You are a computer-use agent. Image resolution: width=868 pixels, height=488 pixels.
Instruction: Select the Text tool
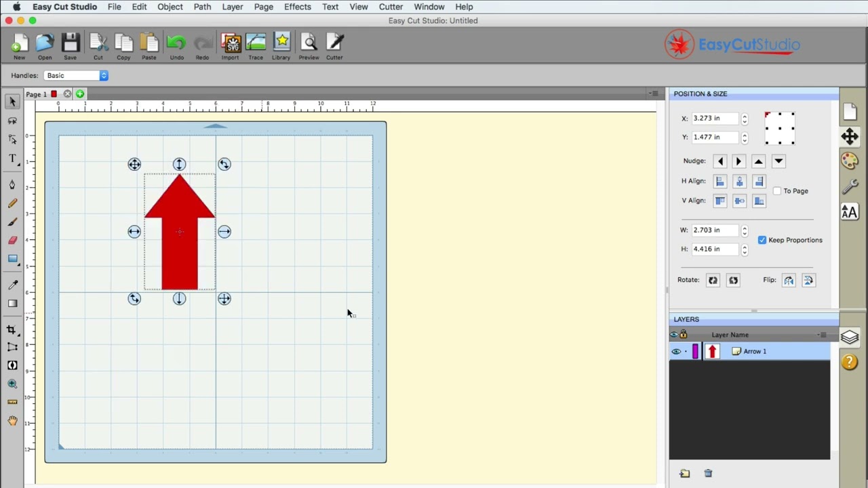12,159
